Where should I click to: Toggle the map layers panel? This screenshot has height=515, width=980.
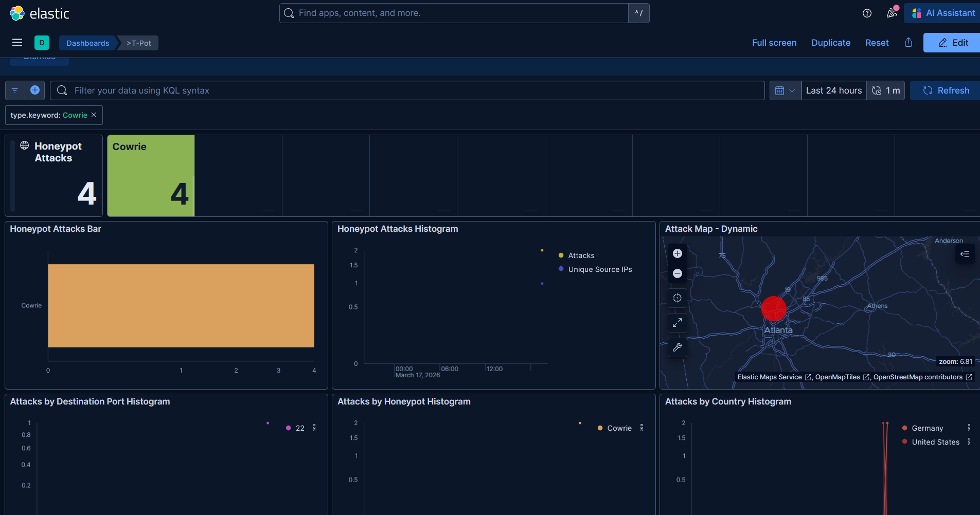coord(965,254)
